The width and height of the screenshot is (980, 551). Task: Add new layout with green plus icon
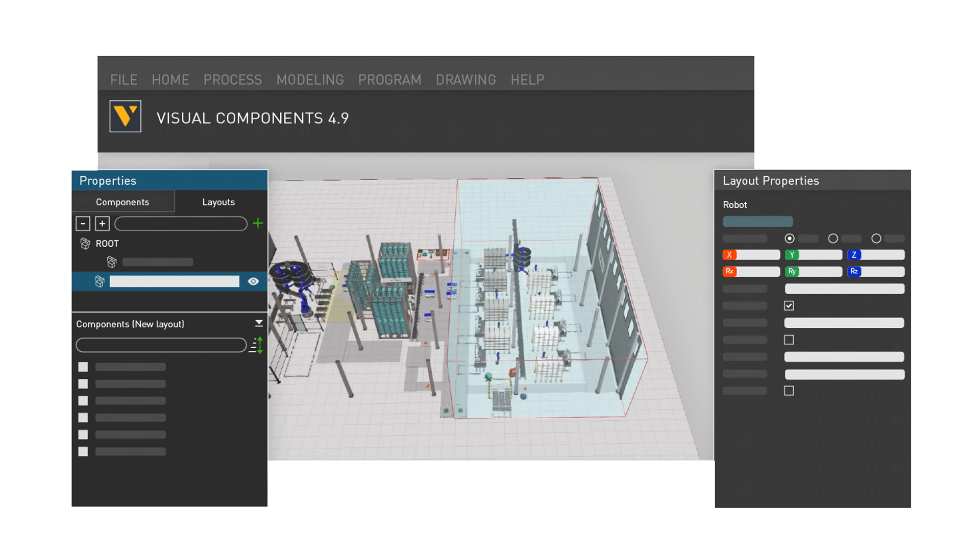click(x=258, y=223)
